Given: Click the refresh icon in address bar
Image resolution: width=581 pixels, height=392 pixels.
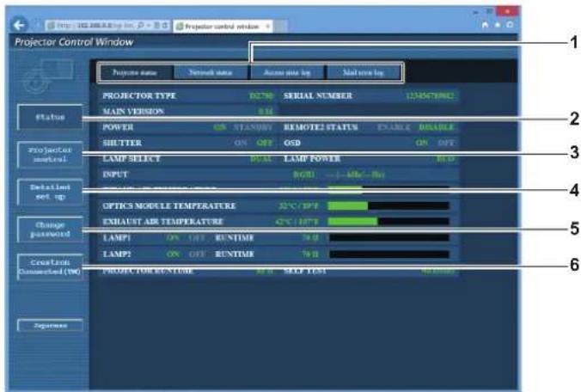Looking at the screenshot, I should 165,26.
